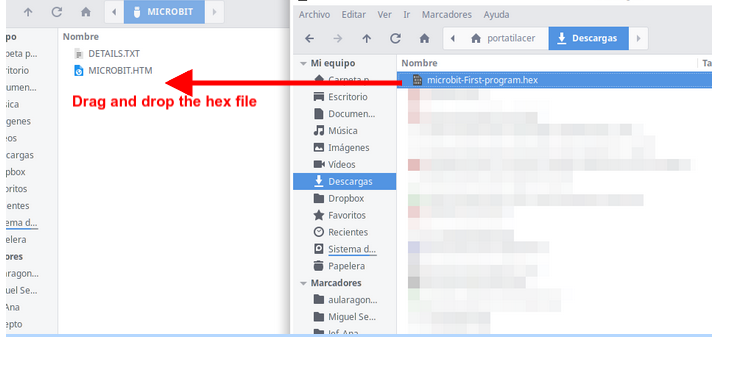Reload the MICROBIT window folder view

pyautogui.click(x=57, y=12)
